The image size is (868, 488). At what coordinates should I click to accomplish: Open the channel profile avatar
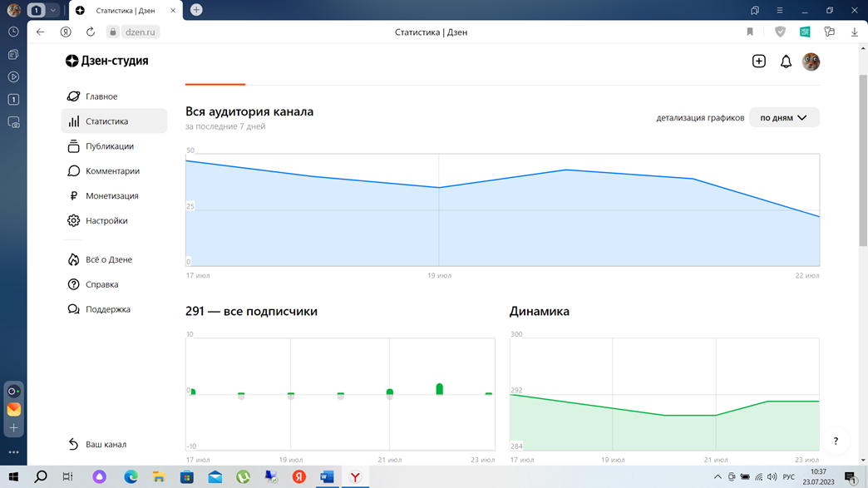tap(811, 62)
